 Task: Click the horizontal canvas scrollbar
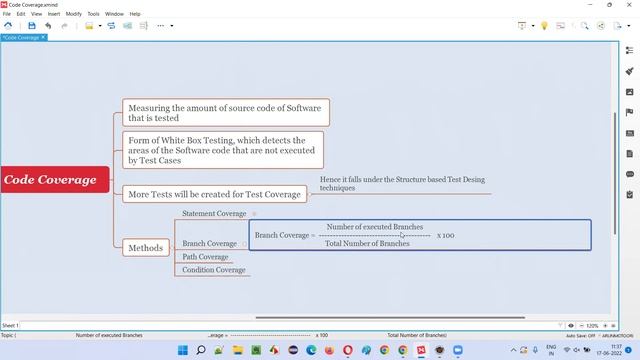[x=390, y=317]
